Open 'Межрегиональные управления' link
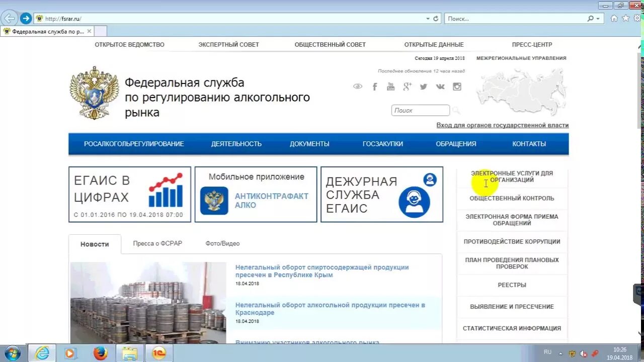This screenshot has width=644, height=362. pyautogui.click(x=521, y=58)
